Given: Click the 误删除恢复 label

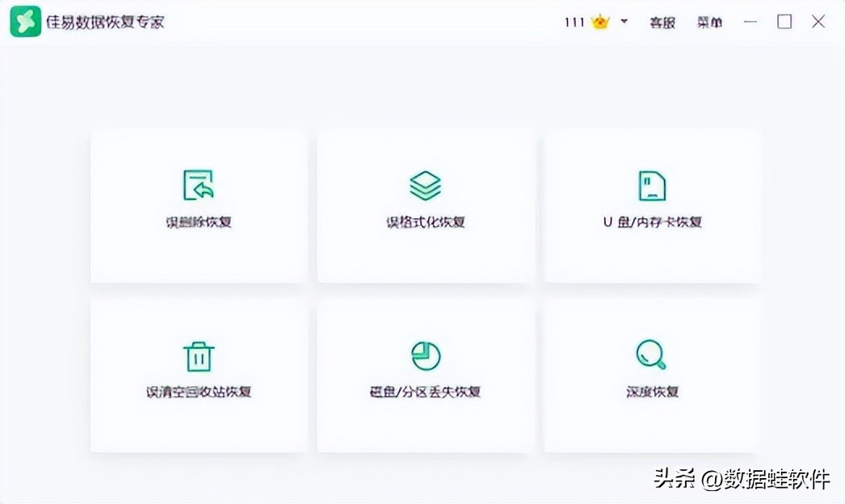Looking at the screenshot, I should point(199,222).
